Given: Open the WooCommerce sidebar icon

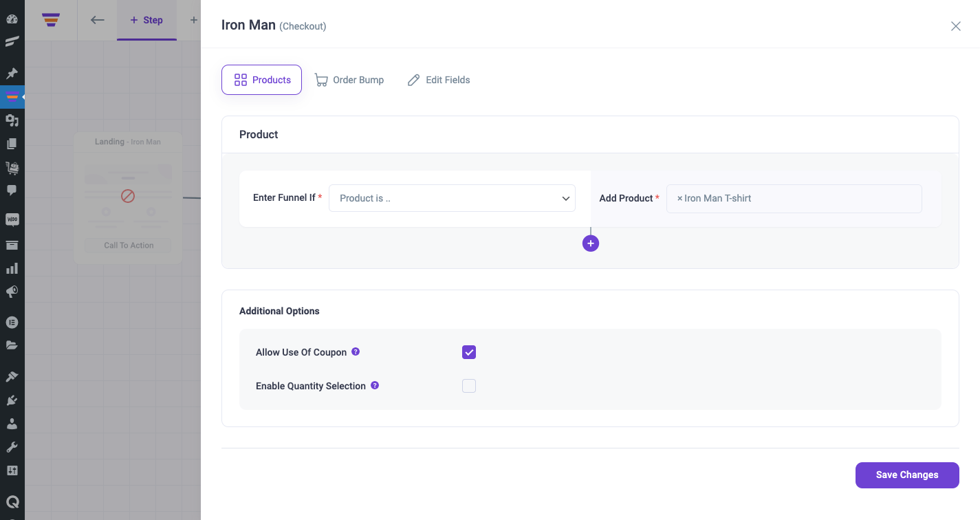Looking at the screenshot, I should [12, 220].
